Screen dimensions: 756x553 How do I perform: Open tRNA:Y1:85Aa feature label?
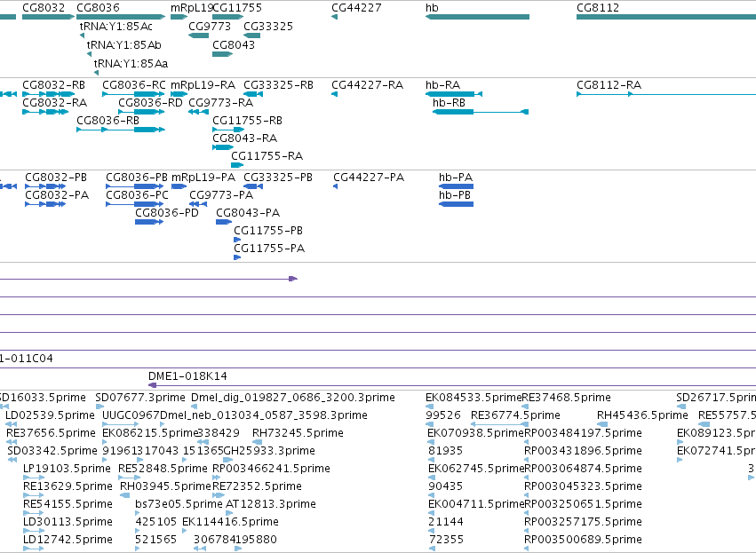point(131,64)
